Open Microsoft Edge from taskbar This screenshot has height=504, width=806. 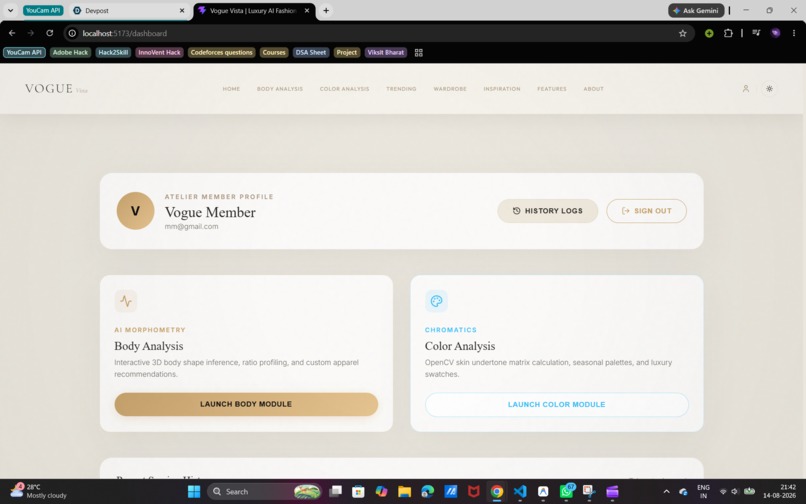click(428, 492)
